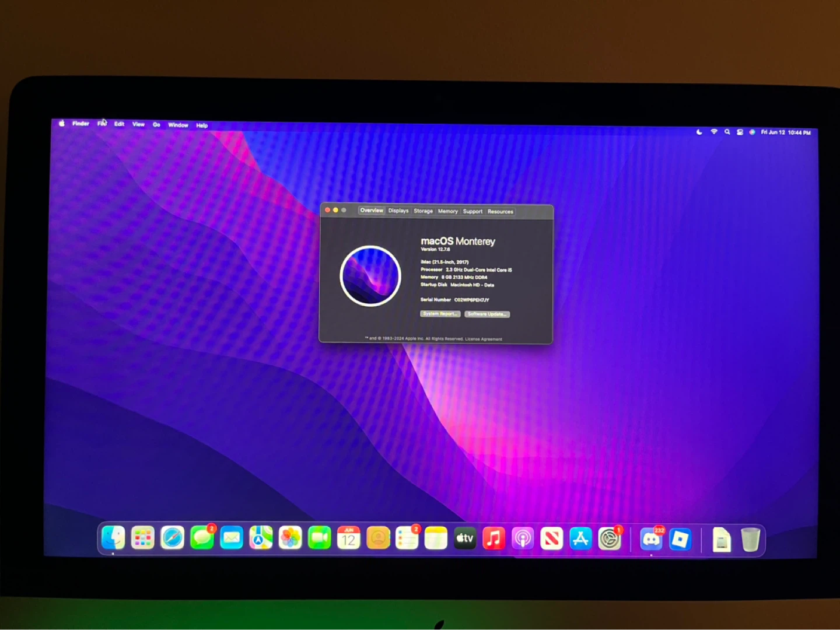
Task: Open Maps from the Dock
Action: click(261, 538)
